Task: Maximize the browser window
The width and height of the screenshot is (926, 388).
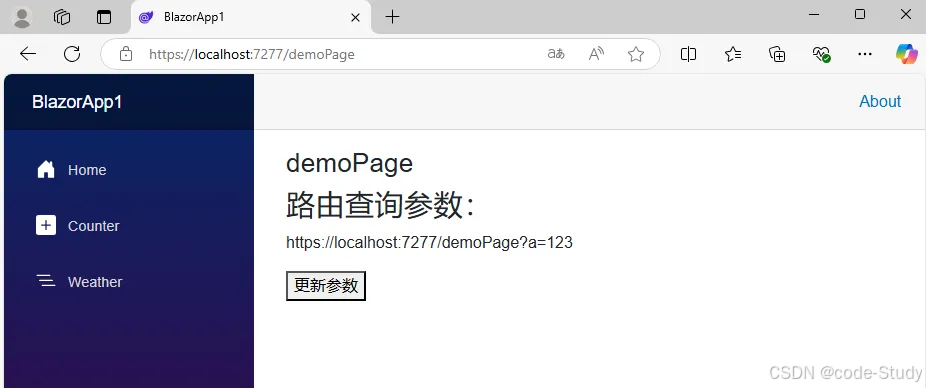Action: point(860,15)
